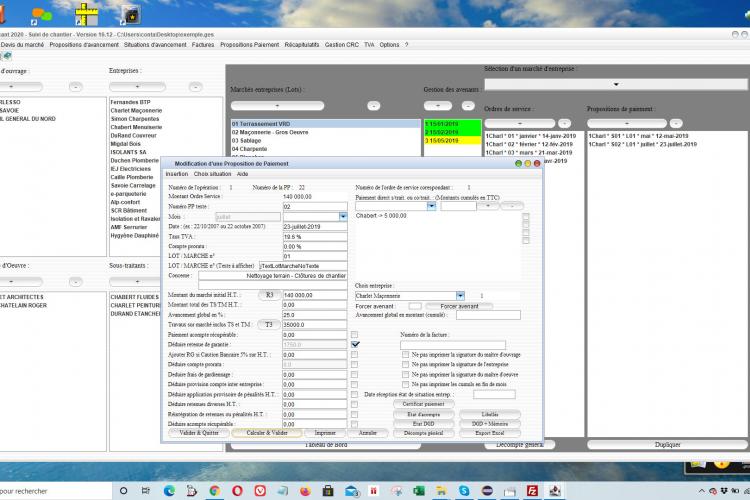Viewport: 750px width, 500px height.
Task: Open Google Chrome from the taskbar
Action: (215, 491)
